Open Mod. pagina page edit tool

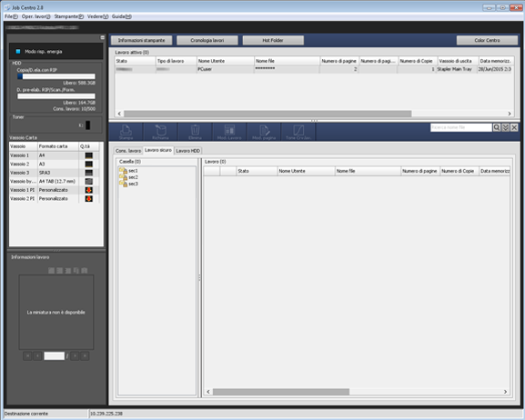pyautogui.click(x=264, y=132)
